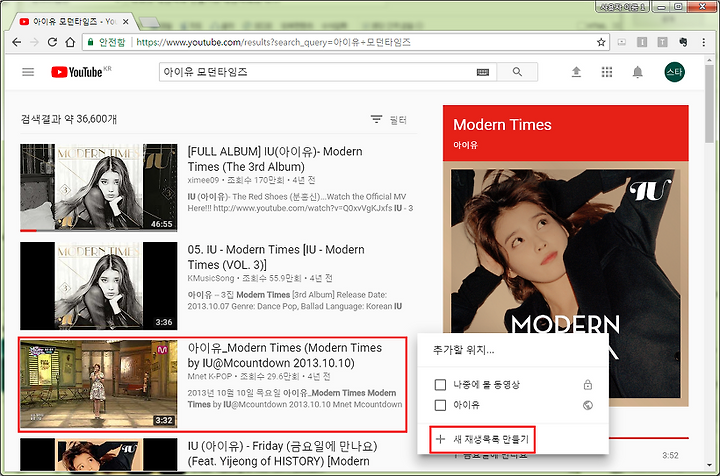Open ximee09 channel link

point(203,180)
